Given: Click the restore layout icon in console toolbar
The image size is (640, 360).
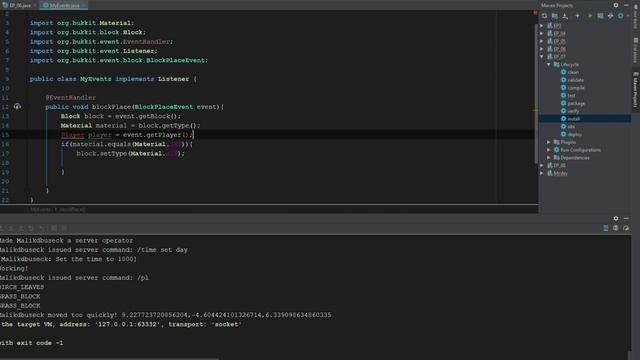Looking at the screenshot, I should [x=616, y=228].
